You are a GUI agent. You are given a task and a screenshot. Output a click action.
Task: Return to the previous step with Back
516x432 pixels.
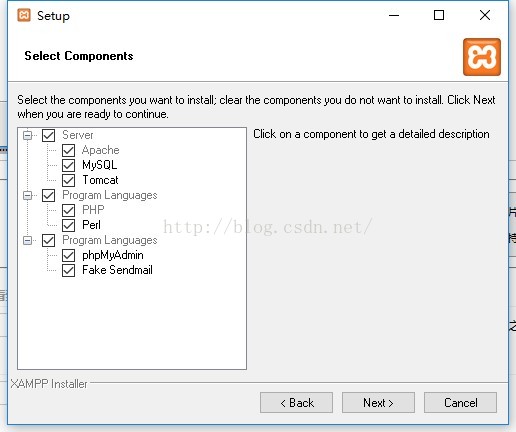coord(296,403)
